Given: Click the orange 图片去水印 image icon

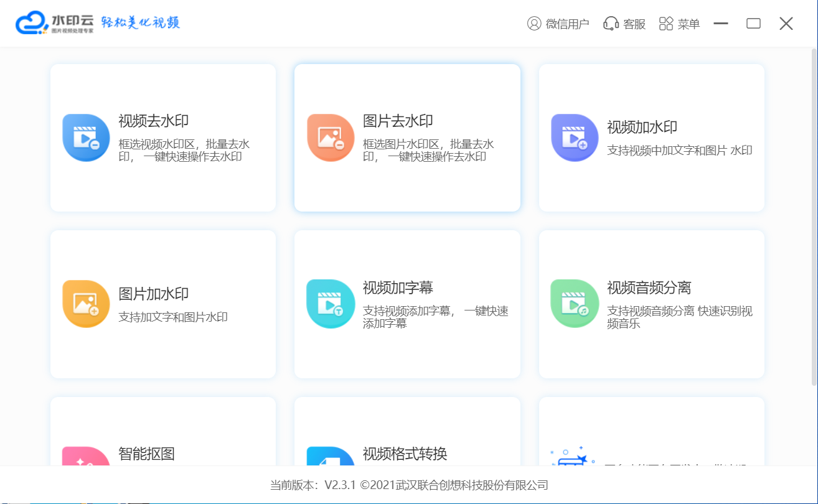Looking at the screenshot, I should point(331,138).
